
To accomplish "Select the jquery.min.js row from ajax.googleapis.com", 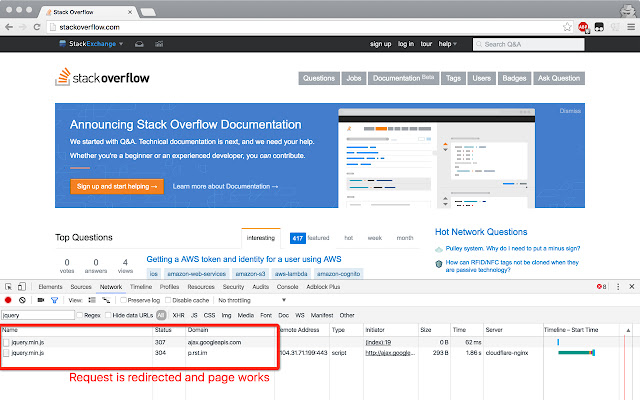I will click(x=320, y=342).
